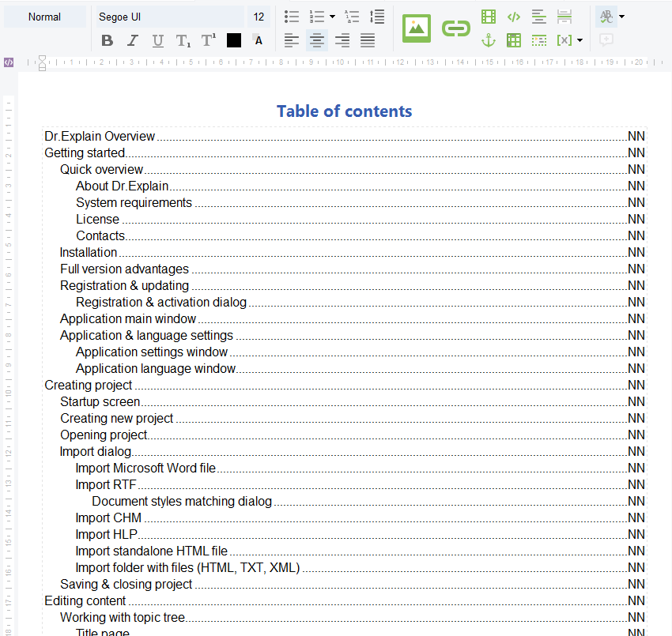Insert a hyperlink with the chain icon
Screen dimensions: 672x636
tap(456, 28)
